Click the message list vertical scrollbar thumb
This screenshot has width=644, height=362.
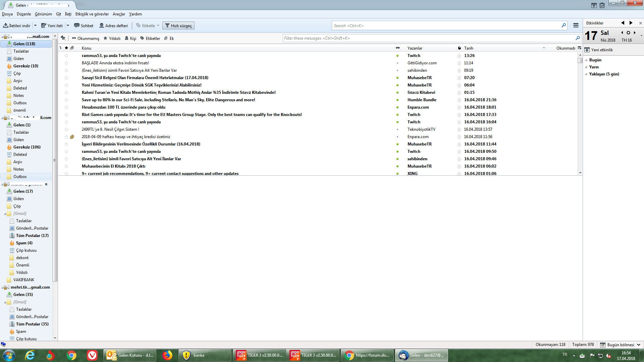[x=580, y=61]
